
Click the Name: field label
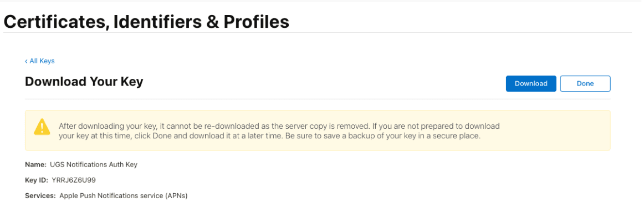tap(37, 164)
